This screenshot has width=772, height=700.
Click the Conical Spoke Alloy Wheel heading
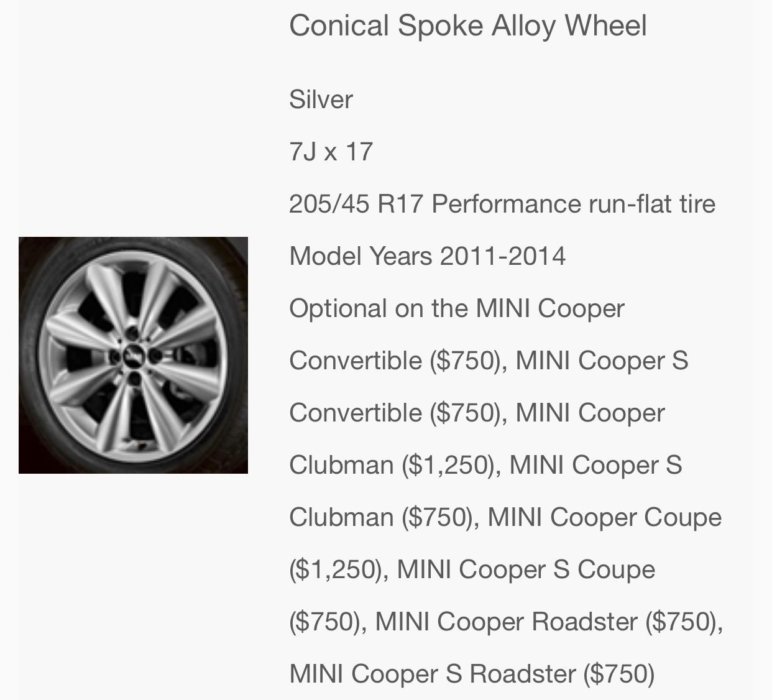(x=467, y=26)
